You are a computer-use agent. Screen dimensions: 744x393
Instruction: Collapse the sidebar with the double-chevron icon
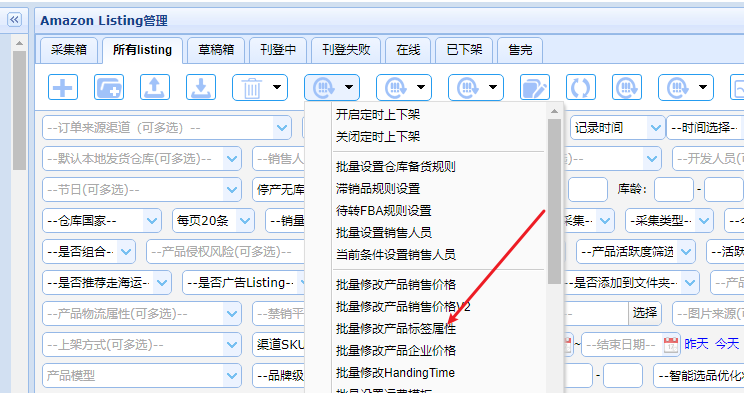pyautogui.click(x=14, y=19)
